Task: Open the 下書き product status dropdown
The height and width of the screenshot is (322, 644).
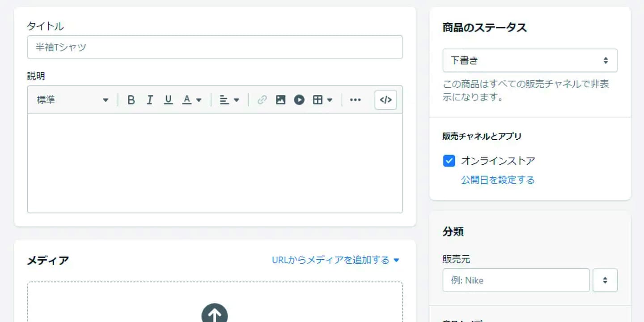Action: 530,60
